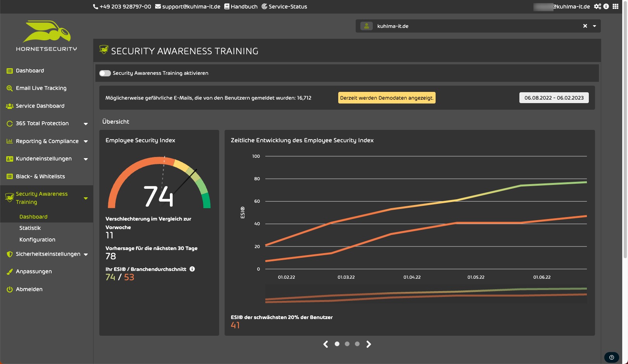The height and width of the screenshot is (364, 628).
Task: Collapse Security Awareness Training submenu arrow
Action: click(x=86, y=198)
